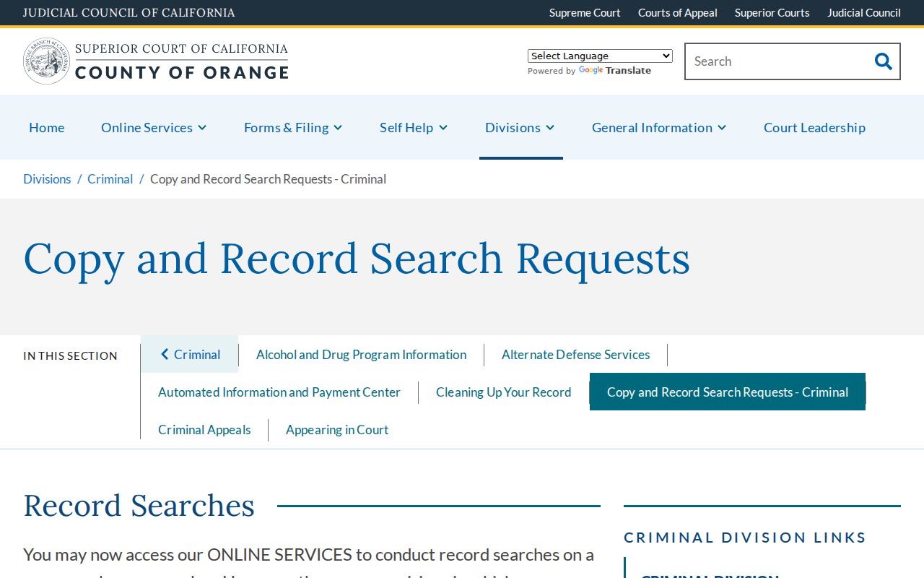Expand the Self Help menu

[414, 127]
